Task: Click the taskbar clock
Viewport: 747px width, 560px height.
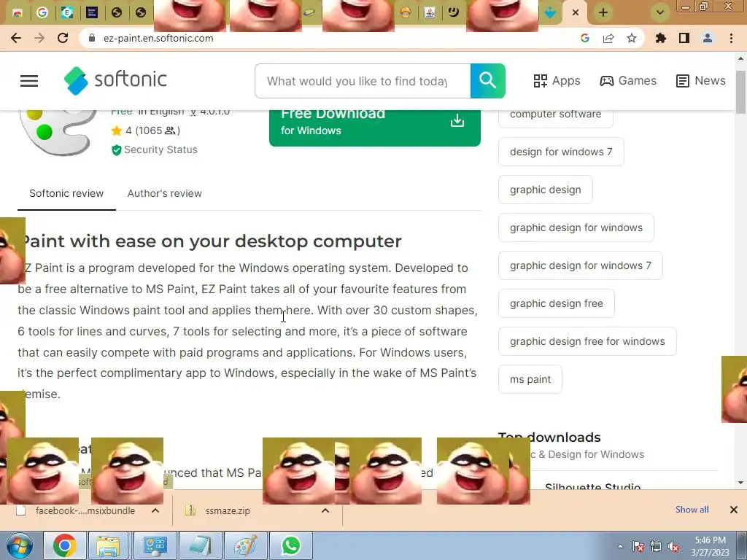Action: coord(711,546)
